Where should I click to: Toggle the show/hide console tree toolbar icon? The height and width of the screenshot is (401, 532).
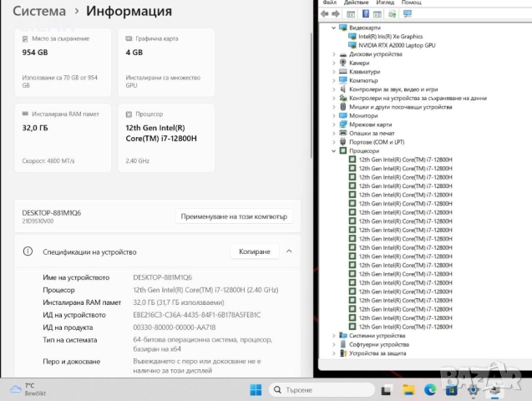click(x=351, y=14)
